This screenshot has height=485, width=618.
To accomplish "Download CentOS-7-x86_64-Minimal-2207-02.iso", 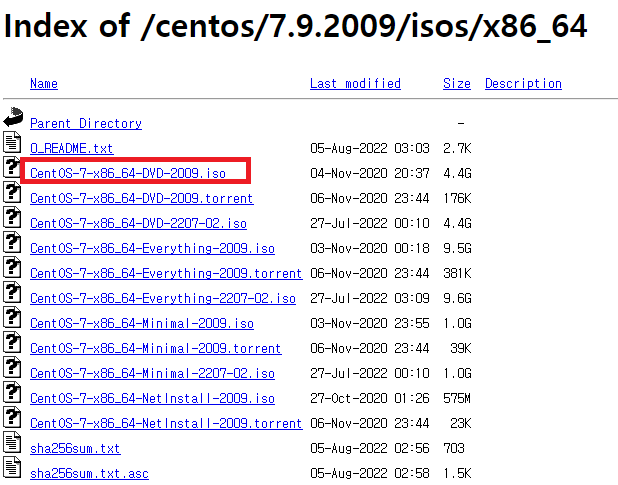I will (152, 374).
